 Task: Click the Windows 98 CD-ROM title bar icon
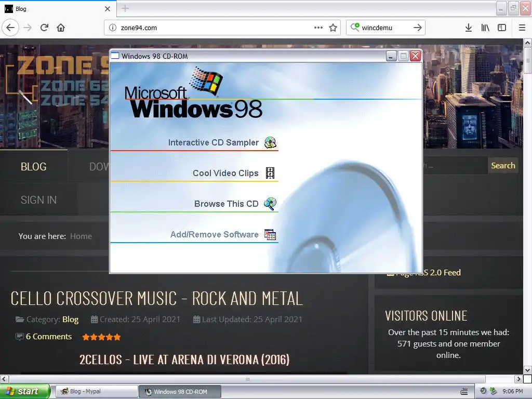(x=115, y=56)
